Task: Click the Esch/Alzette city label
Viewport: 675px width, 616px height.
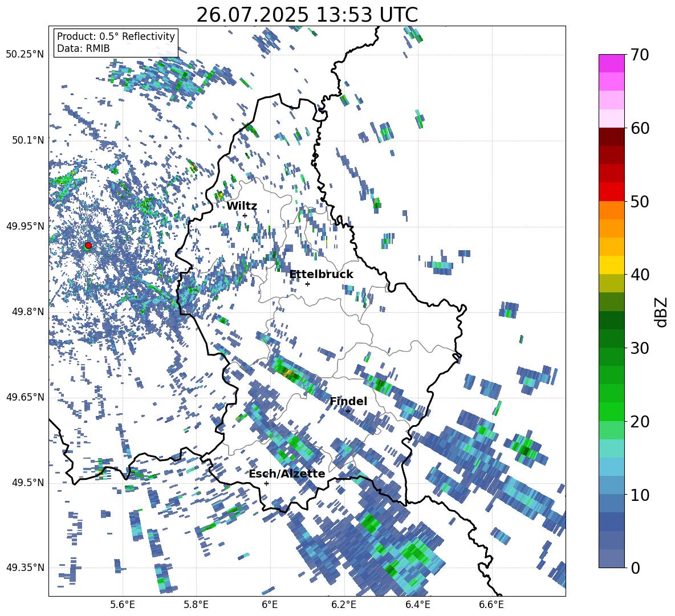Action: (287, 474)
